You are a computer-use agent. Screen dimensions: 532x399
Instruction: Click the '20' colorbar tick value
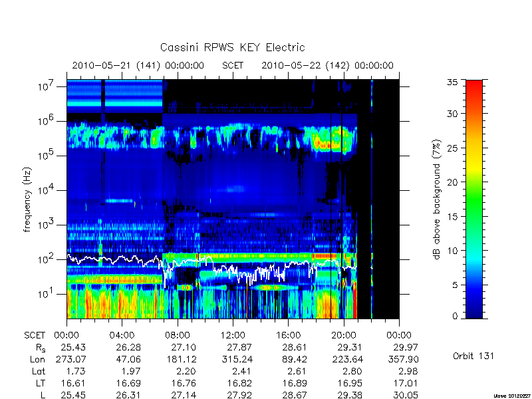tap(453, 182)
